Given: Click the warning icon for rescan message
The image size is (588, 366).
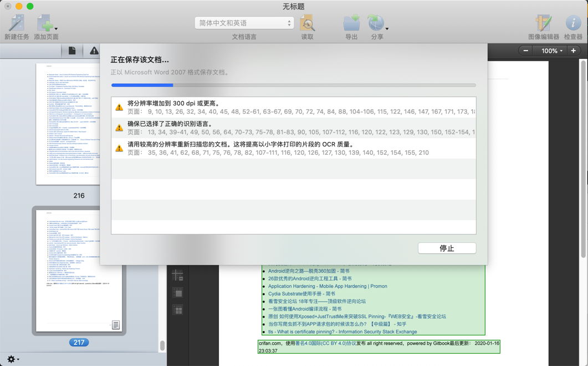Looking at the screenshot, I should (119, 148).
